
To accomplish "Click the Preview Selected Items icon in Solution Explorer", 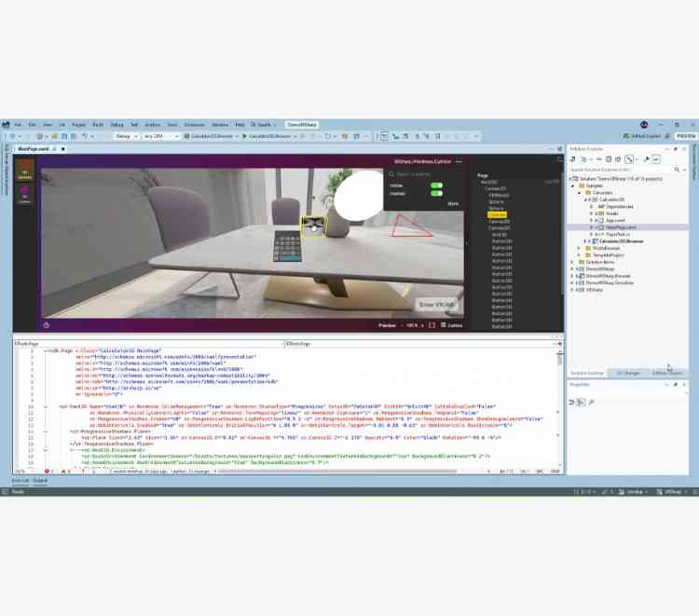I will click(x=656, y=159).
